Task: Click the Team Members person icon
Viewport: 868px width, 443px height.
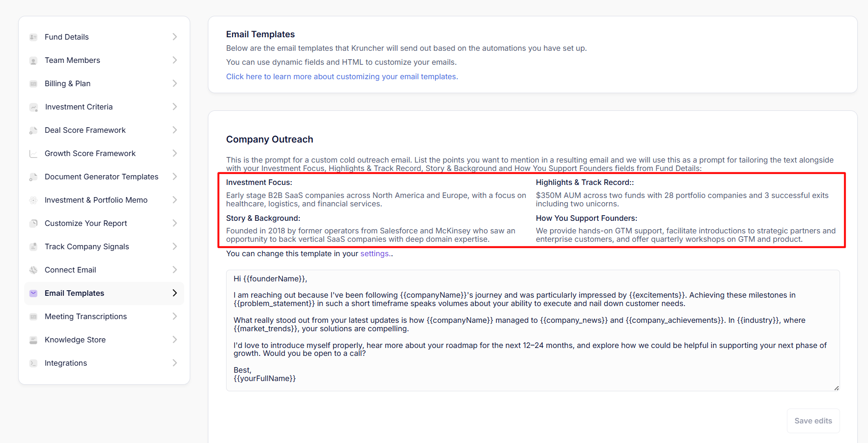Action: coord(33,61)
